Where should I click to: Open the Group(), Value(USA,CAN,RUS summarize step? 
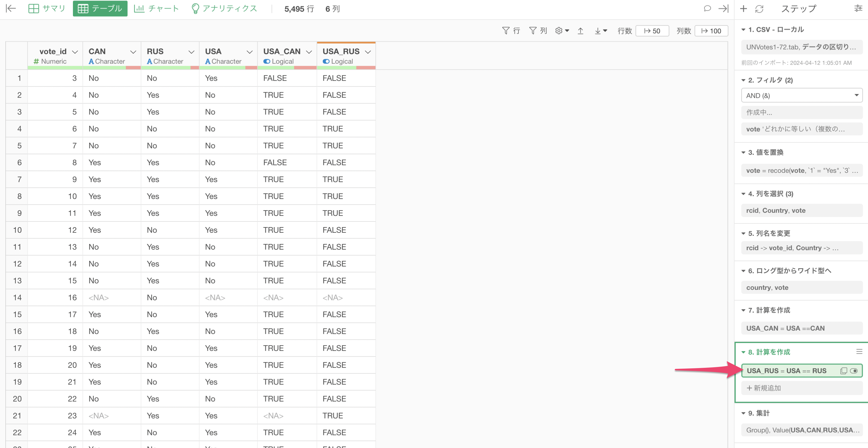(802, 430)
